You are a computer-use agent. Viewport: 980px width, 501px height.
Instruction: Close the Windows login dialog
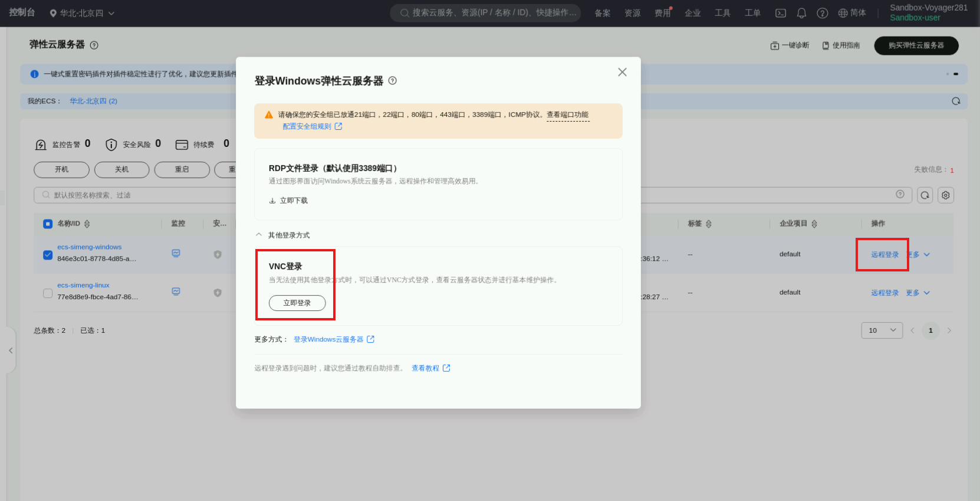point(622,72)
